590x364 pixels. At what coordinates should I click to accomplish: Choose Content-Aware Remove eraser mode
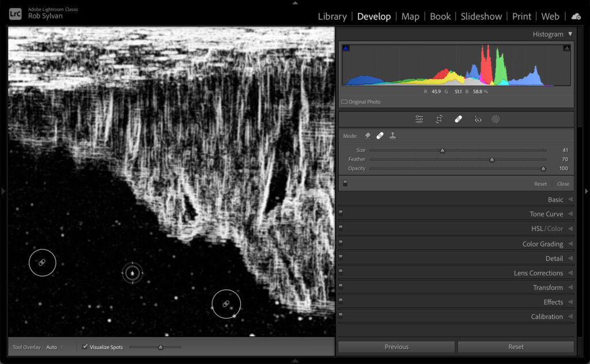coord(367,136)
